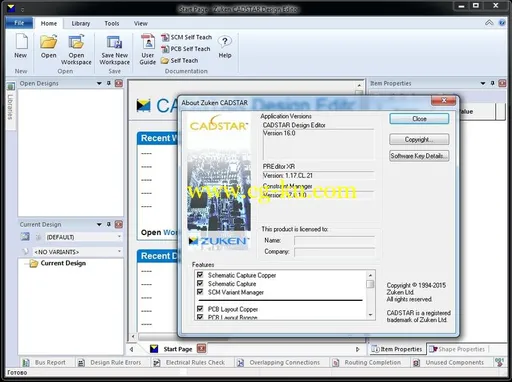Click the Copyright... button
Viewport: 512px width, 382px height.
(419, 139)
